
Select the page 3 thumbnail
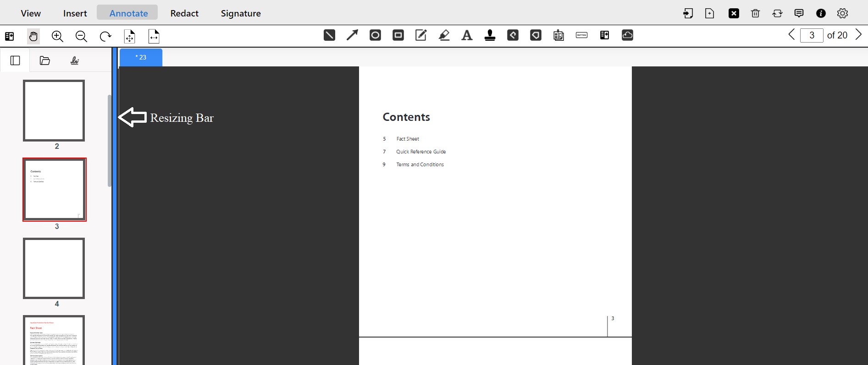click(x=55, y=190)
